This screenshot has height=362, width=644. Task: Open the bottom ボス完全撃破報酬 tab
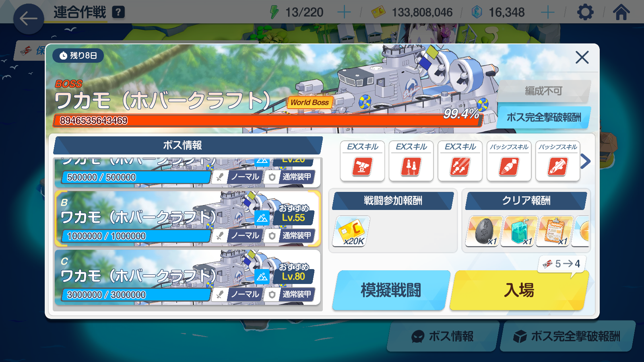pos(568,336)
